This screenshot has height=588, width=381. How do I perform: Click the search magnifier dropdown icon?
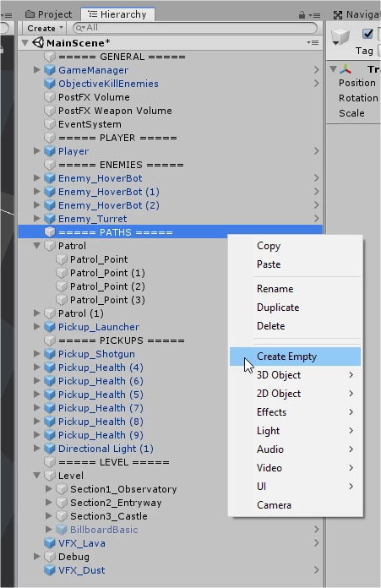tap(80, 28)
